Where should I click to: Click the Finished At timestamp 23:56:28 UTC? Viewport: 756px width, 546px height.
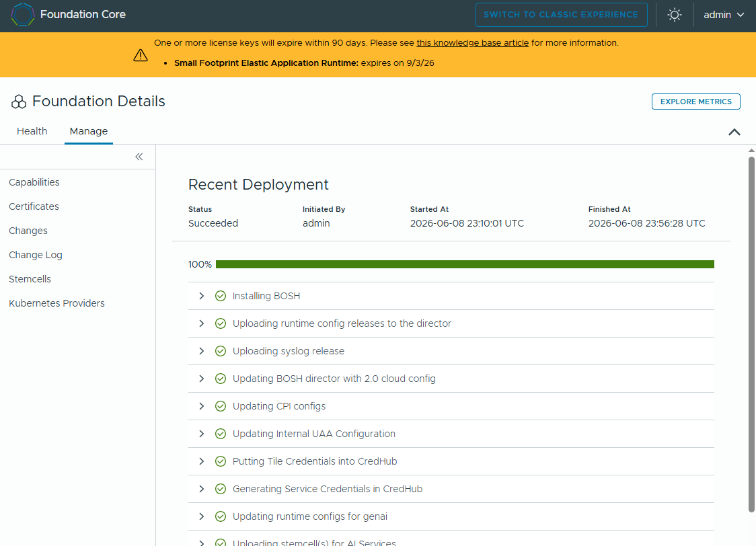646,223
